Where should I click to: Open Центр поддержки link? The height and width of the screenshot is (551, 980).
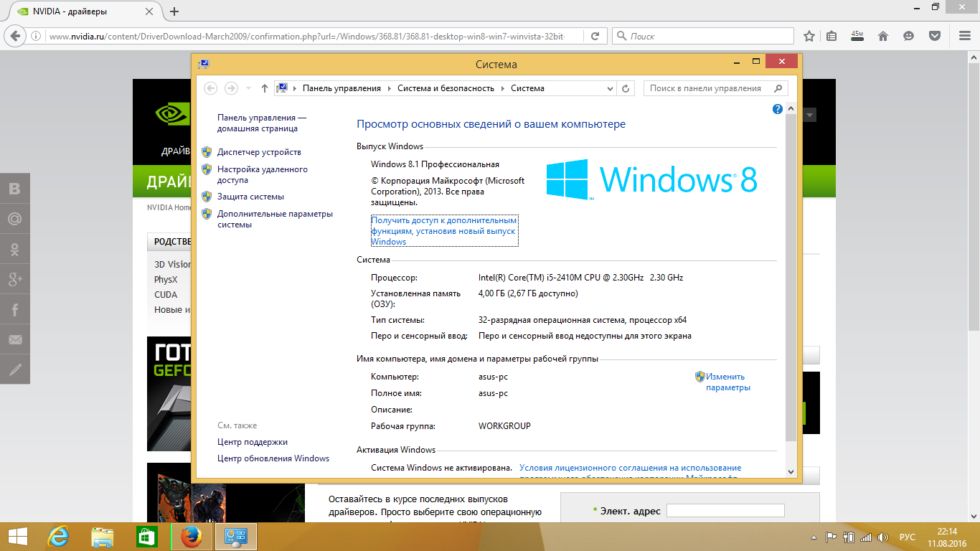[x=253, y=442]
